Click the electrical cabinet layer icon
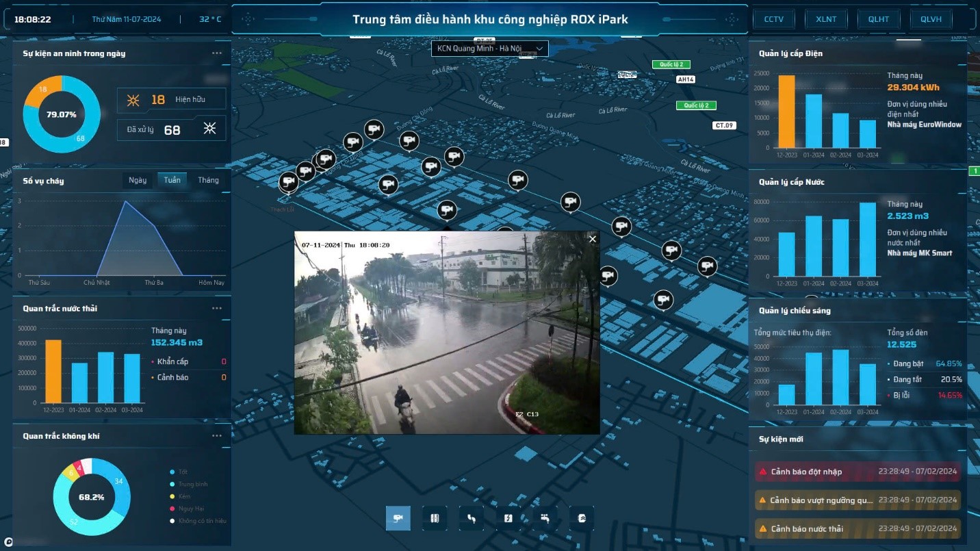 click(435, 518)
